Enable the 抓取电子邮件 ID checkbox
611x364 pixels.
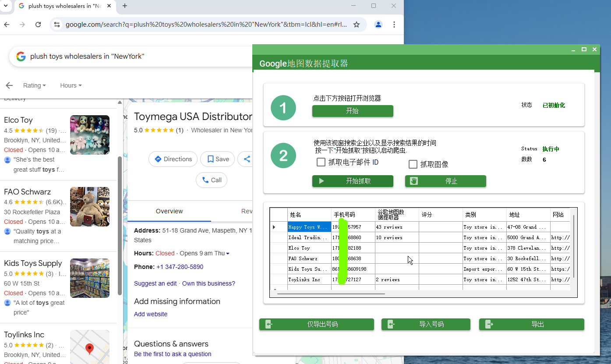point(321,163)
